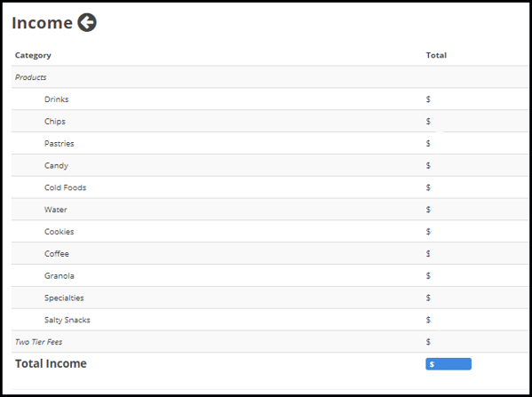Click the Two Tier Fees row
This screenshot has width=532, height=397.
tap(270, 342)
